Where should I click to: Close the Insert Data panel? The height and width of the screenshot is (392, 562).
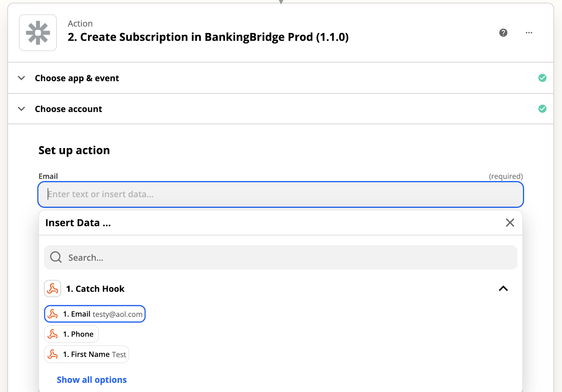(x=510, y=222)
